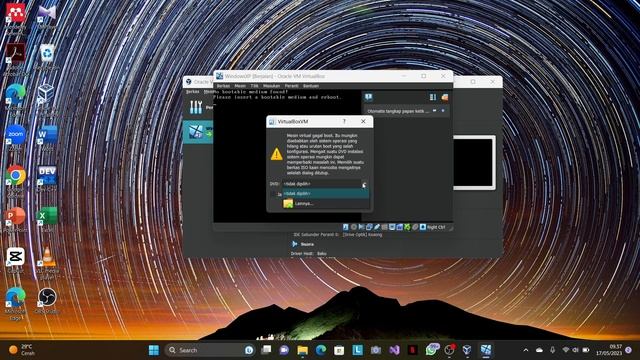Click the taskbar Search box
The width and height of the screenshot is (640, 360).
210,350
